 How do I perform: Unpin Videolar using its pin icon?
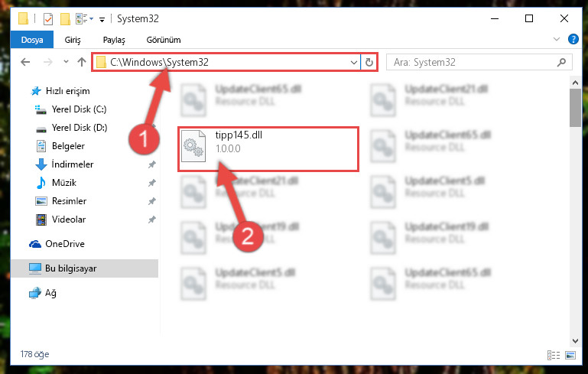coord(152,220)
